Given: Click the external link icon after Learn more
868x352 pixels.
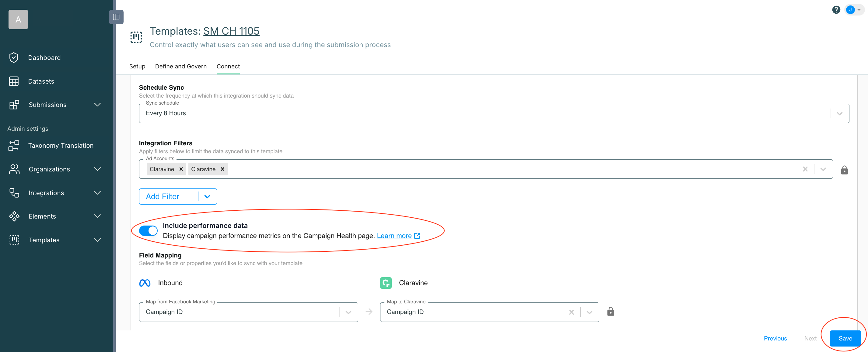Looking at the screenshot, I should (417, 236).
